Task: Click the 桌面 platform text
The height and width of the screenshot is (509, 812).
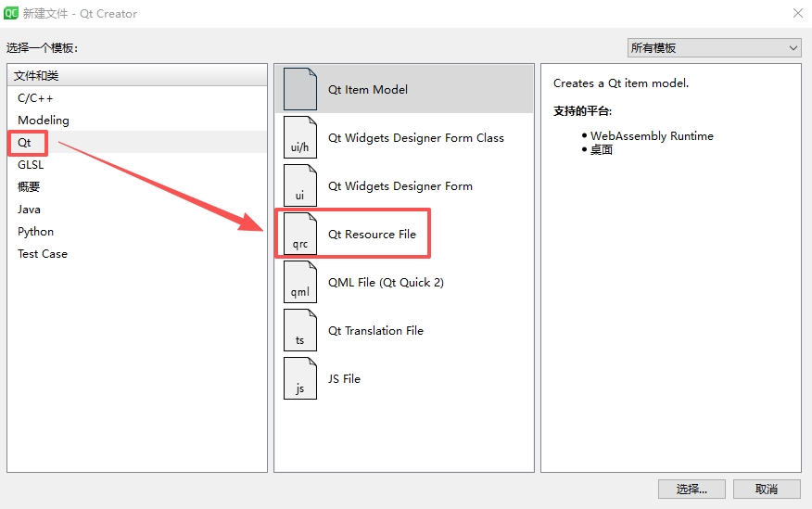Action: 602,149
